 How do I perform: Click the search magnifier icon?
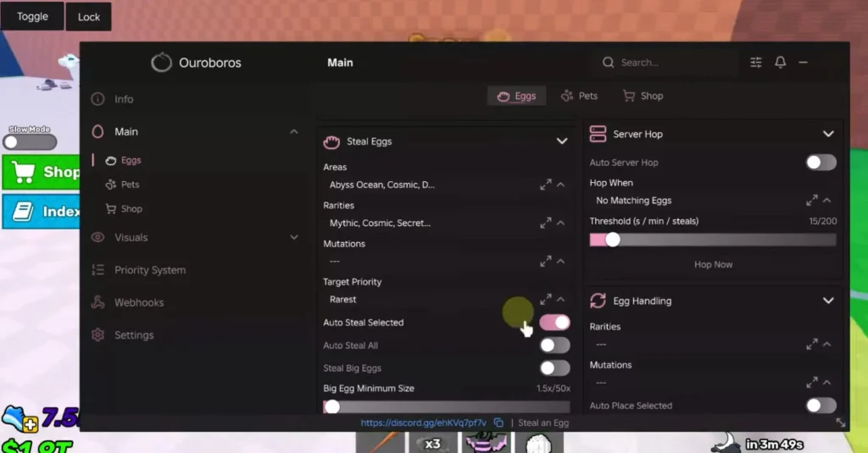point(609,63)
